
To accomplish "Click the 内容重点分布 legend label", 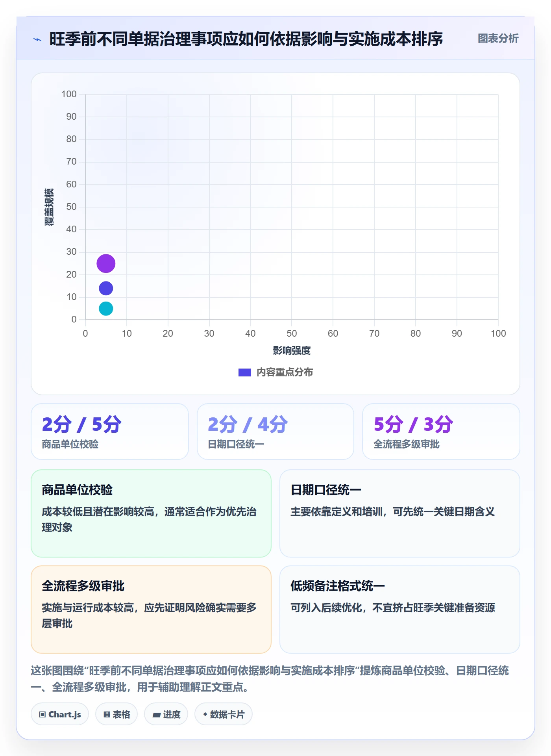I will (285, 372).
